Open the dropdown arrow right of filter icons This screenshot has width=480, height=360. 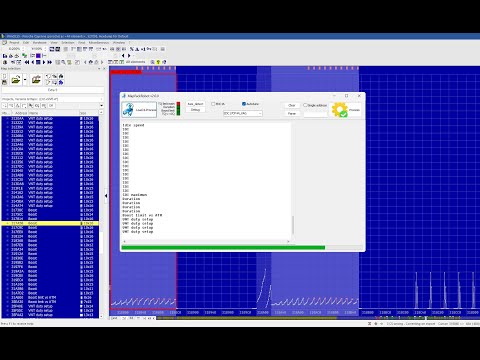tap(101, 106)
